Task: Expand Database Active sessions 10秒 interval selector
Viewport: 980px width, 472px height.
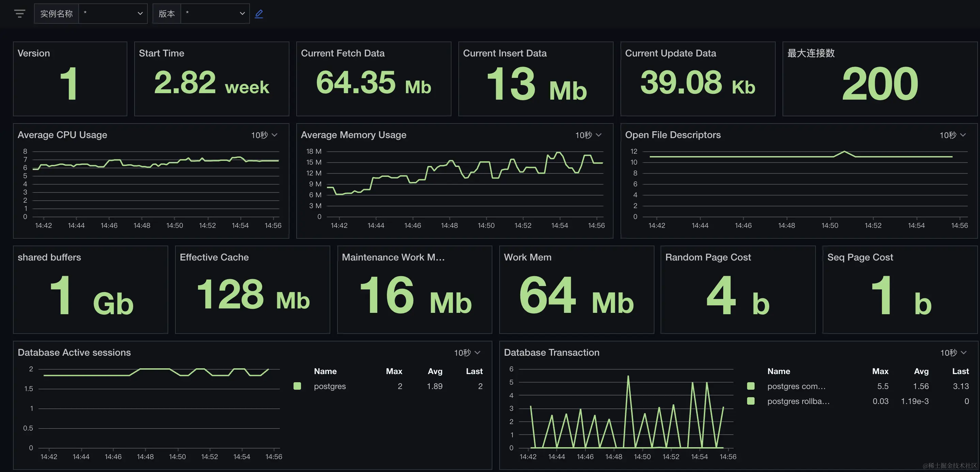Action: pyautogui.click(x=467, y=353)
